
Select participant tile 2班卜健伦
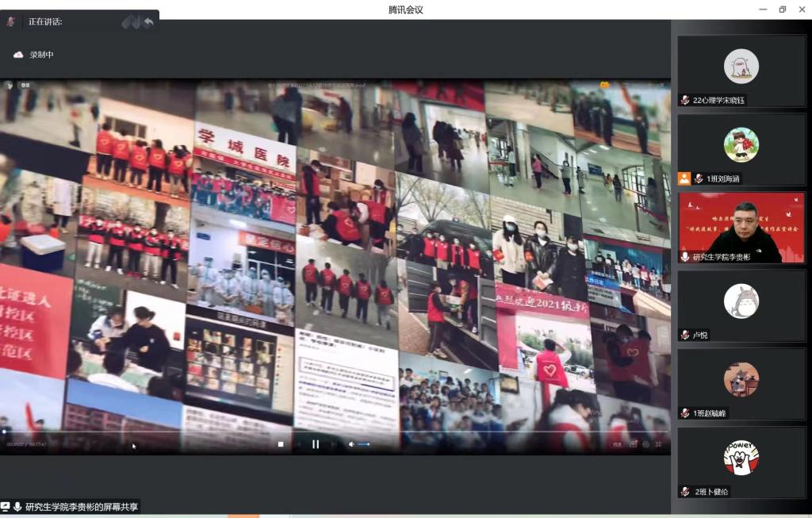click(x=741, y=462)
